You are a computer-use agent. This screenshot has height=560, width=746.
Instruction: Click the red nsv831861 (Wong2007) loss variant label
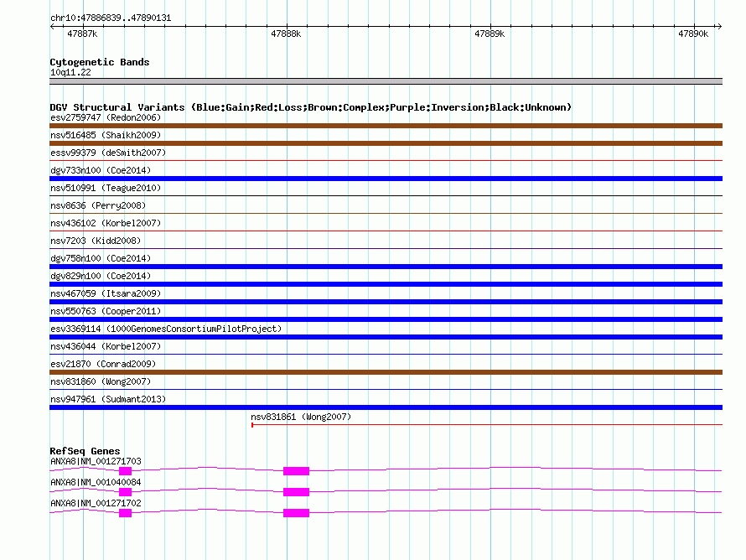[x=301, y=417]
